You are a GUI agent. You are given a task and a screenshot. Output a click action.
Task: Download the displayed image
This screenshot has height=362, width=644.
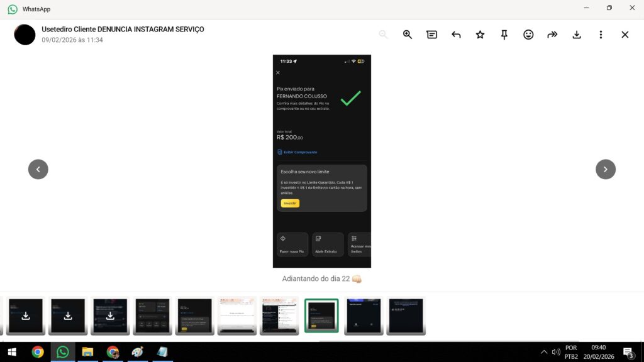577,35
